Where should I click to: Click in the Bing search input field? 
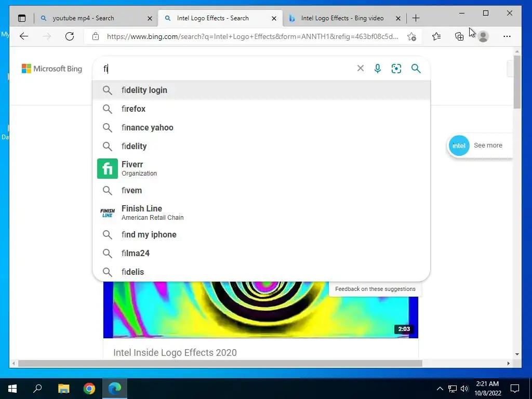tap(228, 69)
